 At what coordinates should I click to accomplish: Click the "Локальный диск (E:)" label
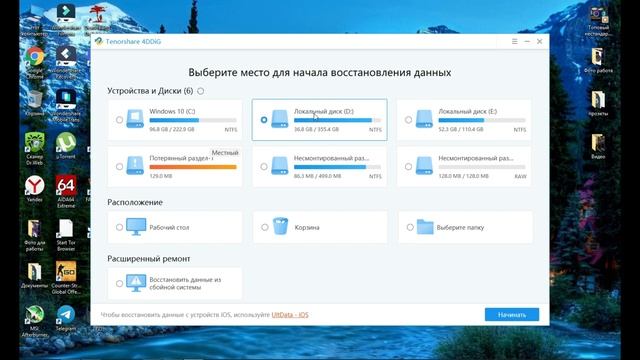tap(467, 111)
